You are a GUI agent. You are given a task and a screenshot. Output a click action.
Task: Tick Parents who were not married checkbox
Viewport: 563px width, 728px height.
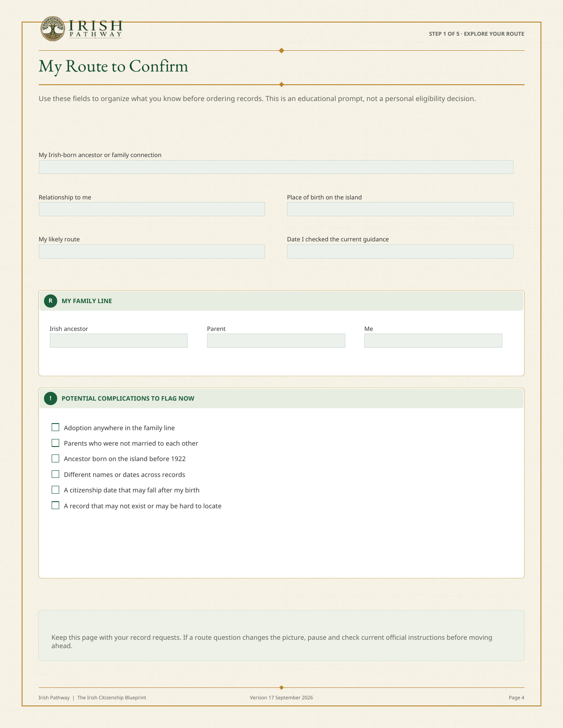[x=55, y=443]
